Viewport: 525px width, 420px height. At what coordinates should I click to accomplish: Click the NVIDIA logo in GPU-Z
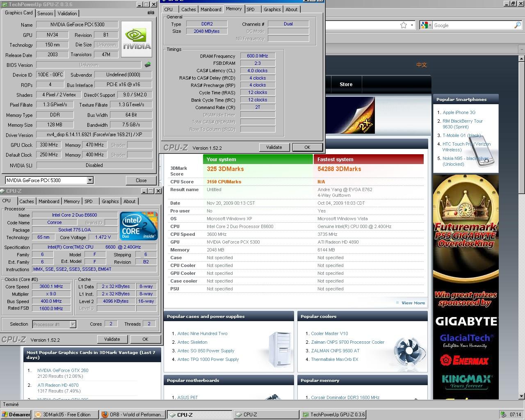[x=137, y=39]
